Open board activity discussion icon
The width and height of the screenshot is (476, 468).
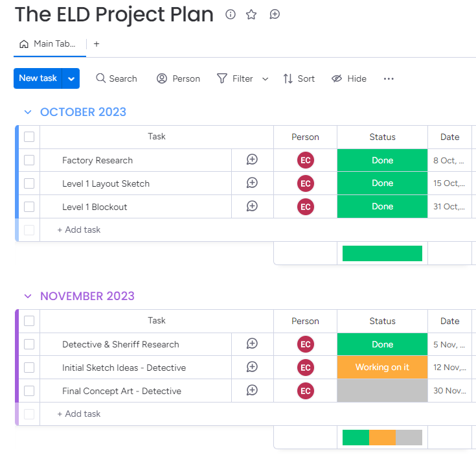tap(275, 14)
